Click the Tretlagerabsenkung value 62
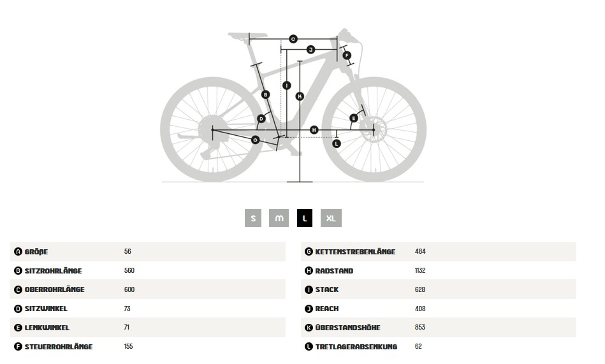Image resolution: width=605 pixels, height=364 pixels. tap(418, 346)
